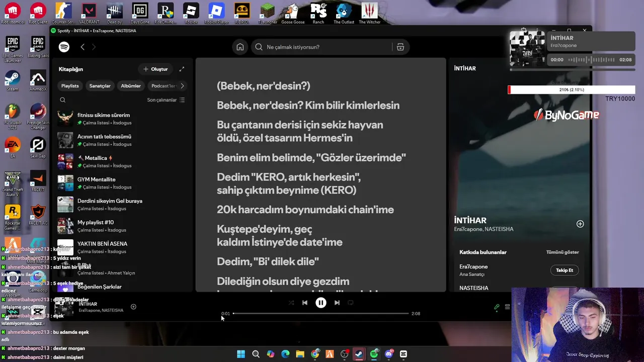Add İNTİHAR to library with plus icon in right panel
The height and width of the screenshot is (362, 644).
[580, 224]
